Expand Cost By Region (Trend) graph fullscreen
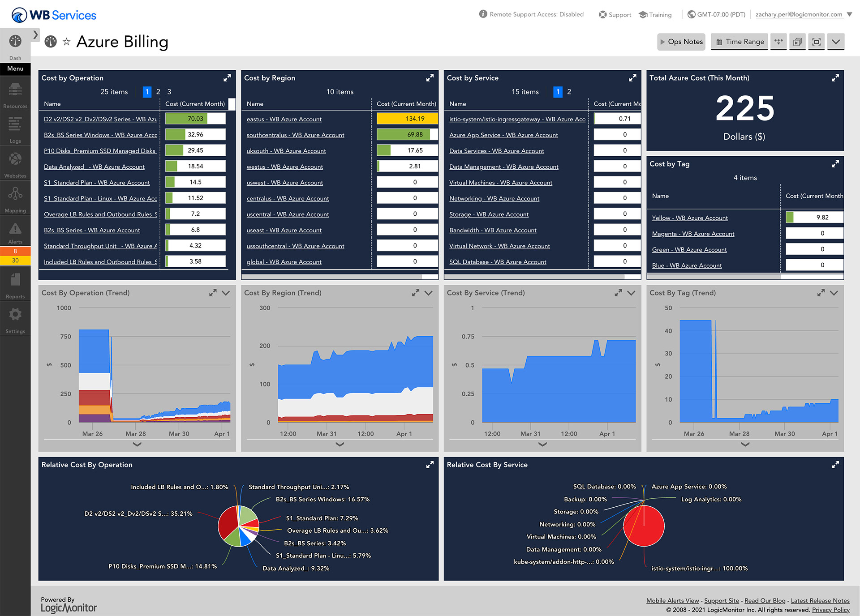The width and height of the screenshot is (860, 616). 416,293
